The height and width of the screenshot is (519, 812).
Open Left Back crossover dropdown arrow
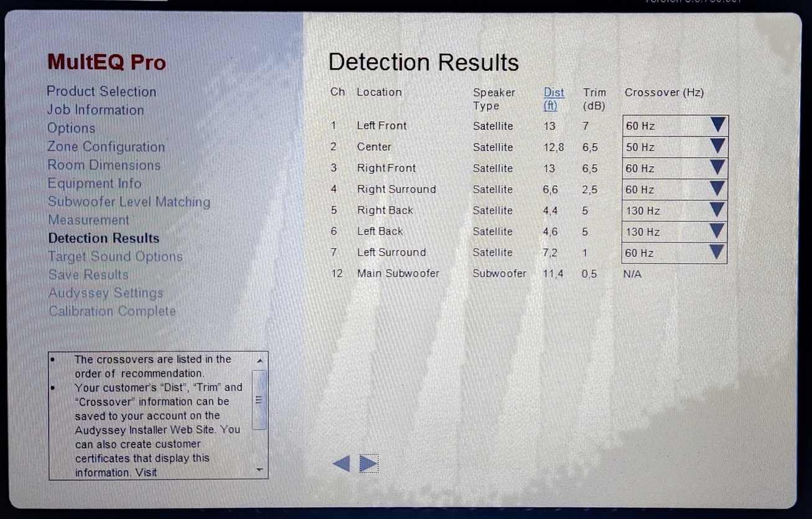pyautogui.click(x=717, y=231)
